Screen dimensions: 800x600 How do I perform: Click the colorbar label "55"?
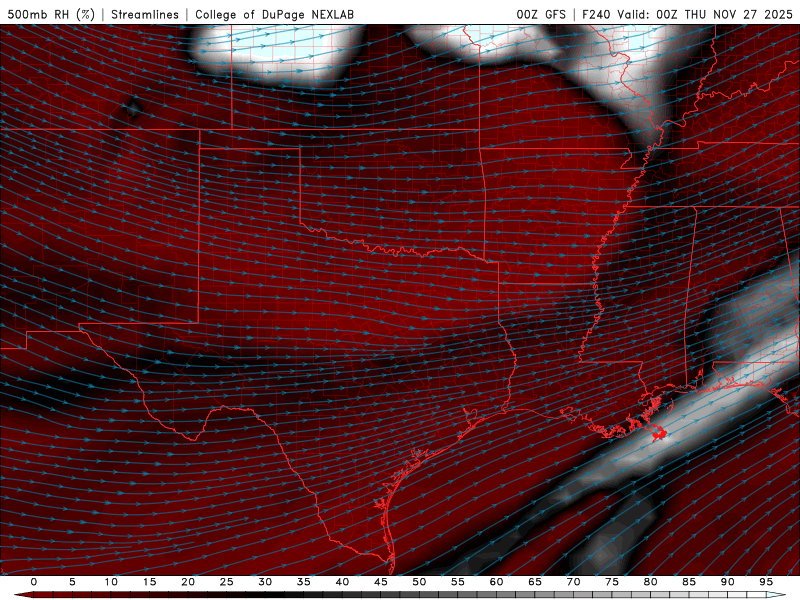[458, 582]
